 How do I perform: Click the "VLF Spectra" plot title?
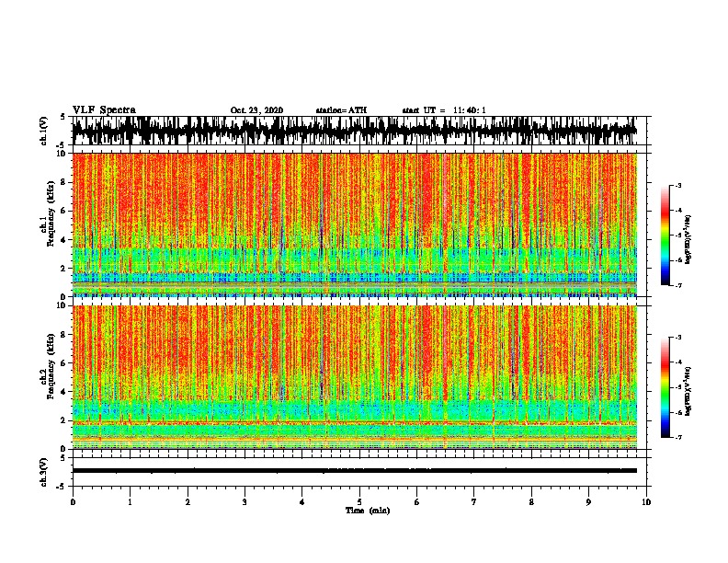pos(104,110)
